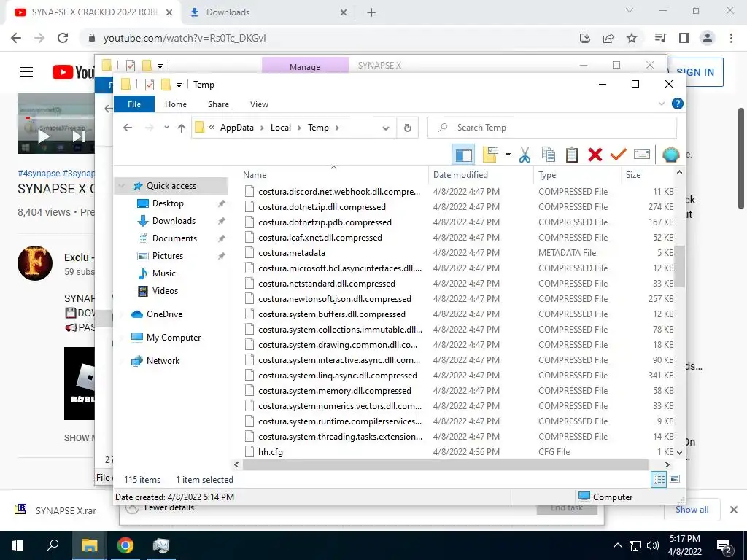The width and height of the screenshot is (747, 560).
Task: Customize Quick Access Toolbar dropdown in Temp
Action: coord(179,85)
